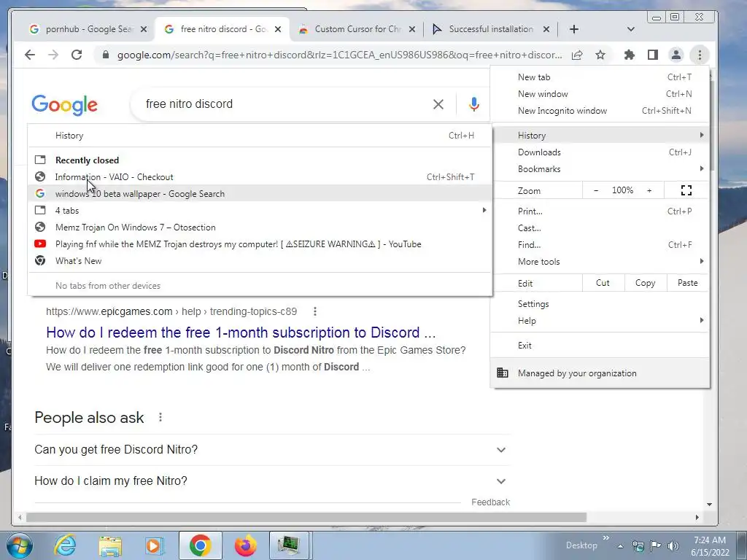Open full History with Ctrl+H entry

click(x=260, y=136)
